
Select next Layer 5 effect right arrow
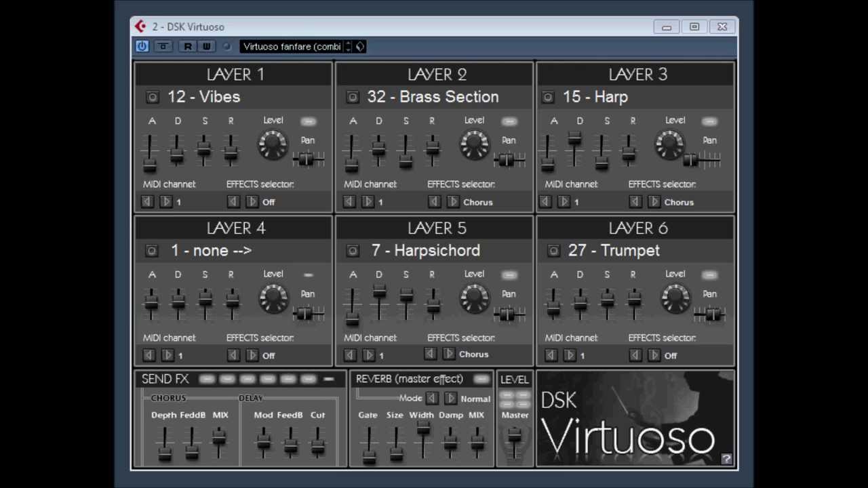click(x=448, y=354)
